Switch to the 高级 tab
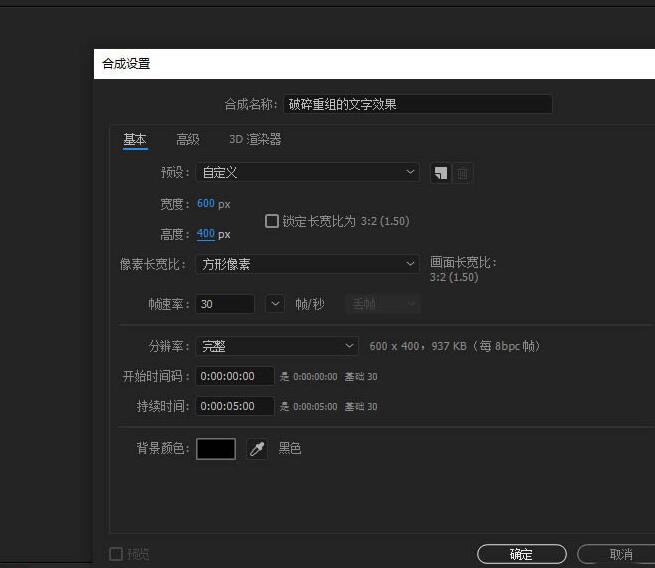655x568 pixels. (x=188, y=139)
